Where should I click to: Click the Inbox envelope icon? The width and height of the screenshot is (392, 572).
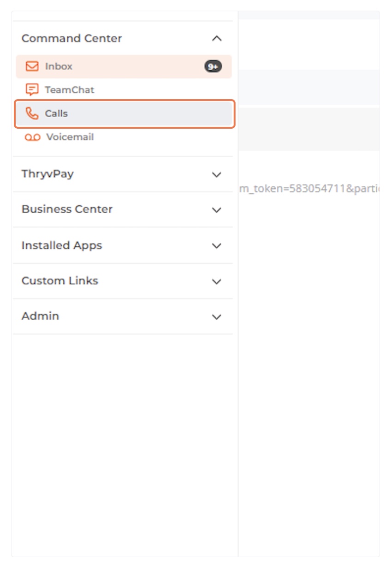32,66
